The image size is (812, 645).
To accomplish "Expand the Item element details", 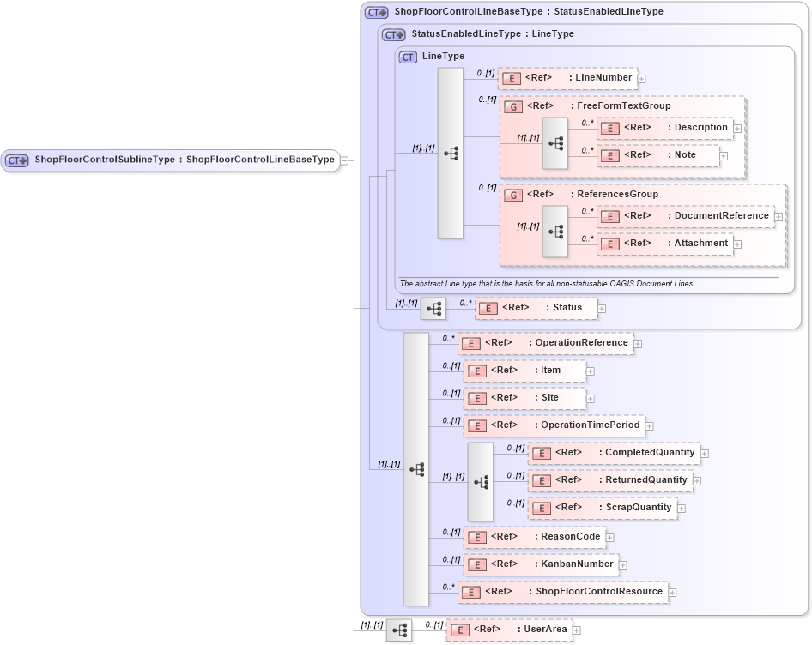I will [x=590, y=371].
